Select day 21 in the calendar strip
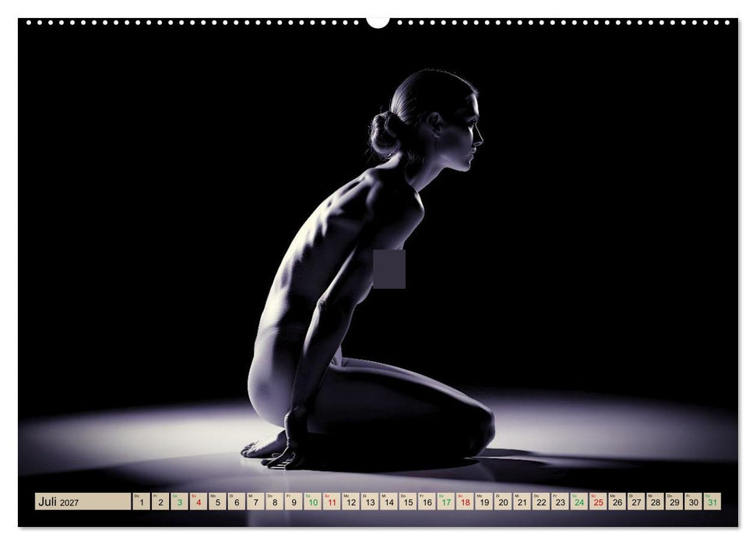 (522, 501)
